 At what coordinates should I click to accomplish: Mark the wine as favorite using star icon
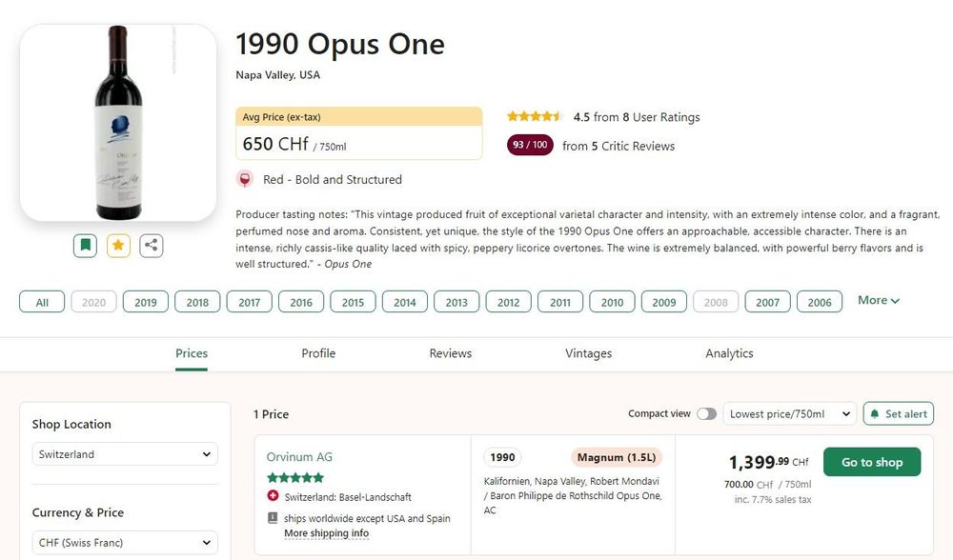(x=117, y=245)
